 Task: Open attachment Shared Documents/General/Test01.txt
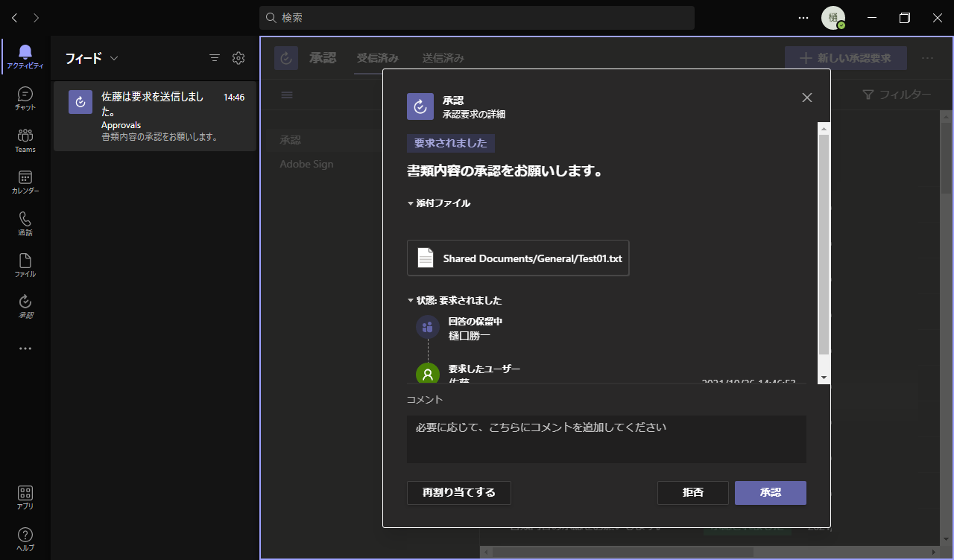(518, 258)
